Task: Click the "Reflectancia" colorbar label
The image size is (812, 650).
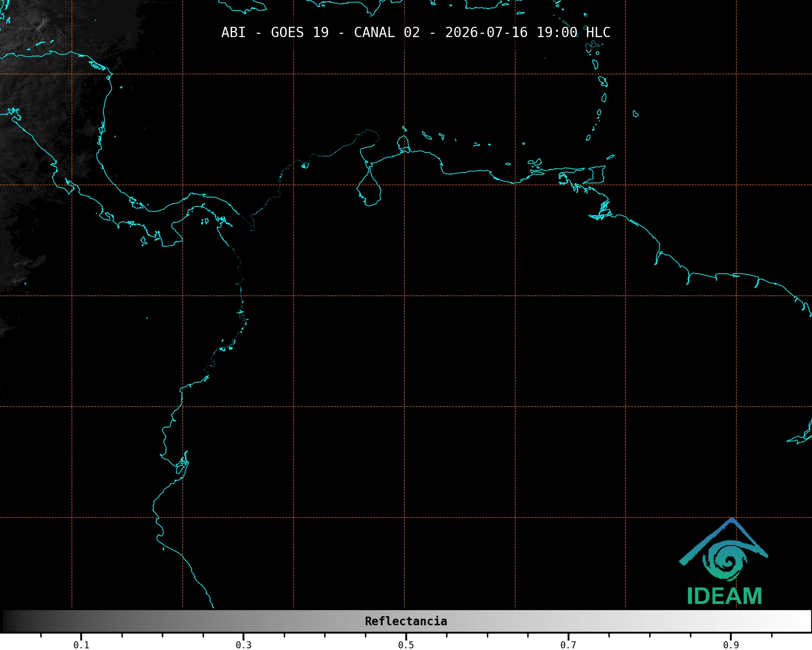Action: point(406,621)
